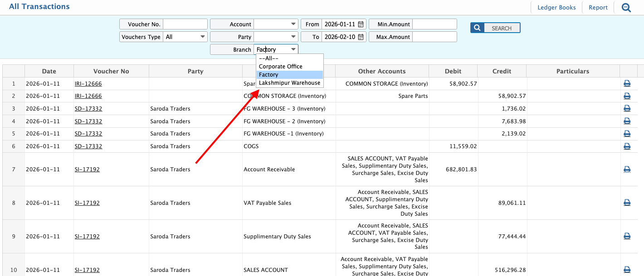Focus the Min.Amount input field
This screenshot has width=644, height=276.
[434, 24]
